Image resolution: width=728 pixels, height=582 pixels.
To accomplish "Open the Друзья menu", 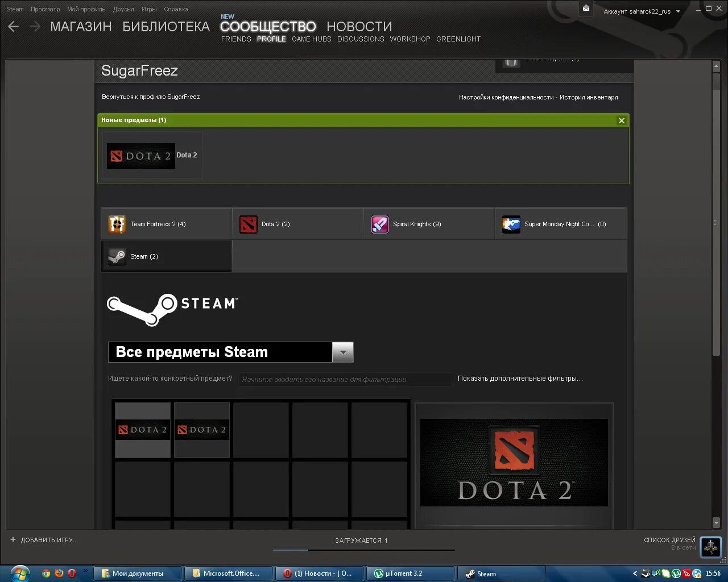I will 123,9.
